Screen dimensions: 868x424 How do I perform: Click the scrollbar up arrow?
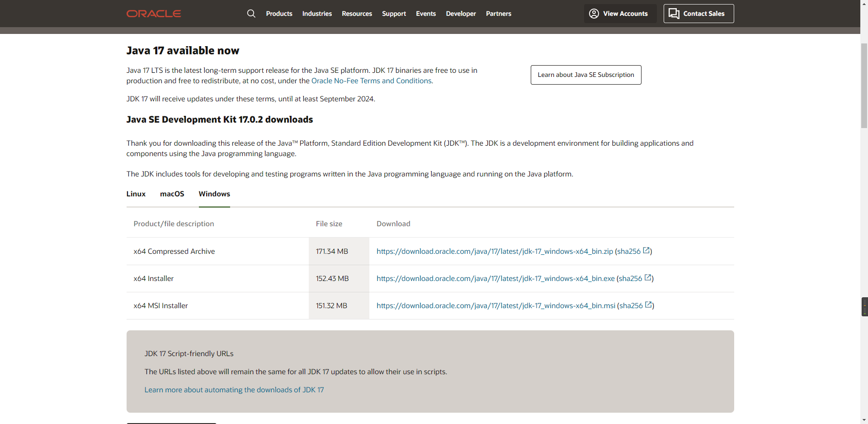pos(864,4)
